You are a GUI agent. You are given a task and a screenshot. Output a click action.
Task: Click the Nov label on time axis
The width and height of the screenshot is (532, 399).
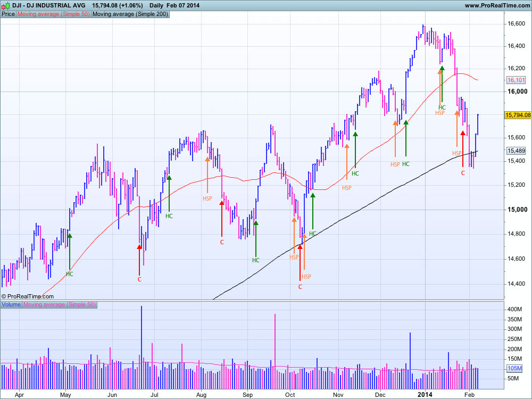(338, 395)
